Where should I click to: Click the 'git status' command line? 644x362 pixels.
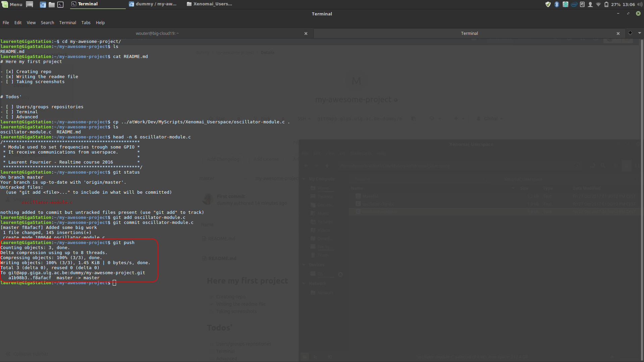70,172
